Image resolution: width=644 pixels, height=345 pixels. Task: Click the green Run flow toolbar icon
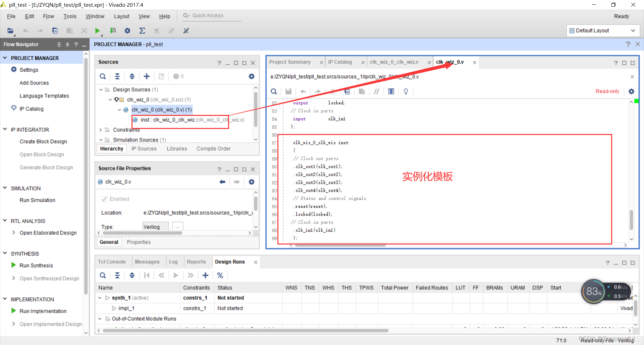tap(97, 30)
